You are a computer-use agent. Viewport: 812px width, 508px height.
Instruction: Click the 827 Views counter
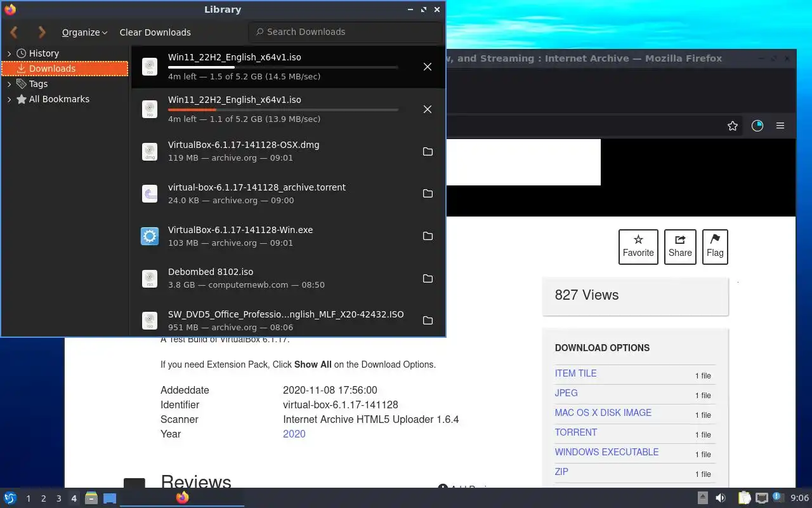586,295
